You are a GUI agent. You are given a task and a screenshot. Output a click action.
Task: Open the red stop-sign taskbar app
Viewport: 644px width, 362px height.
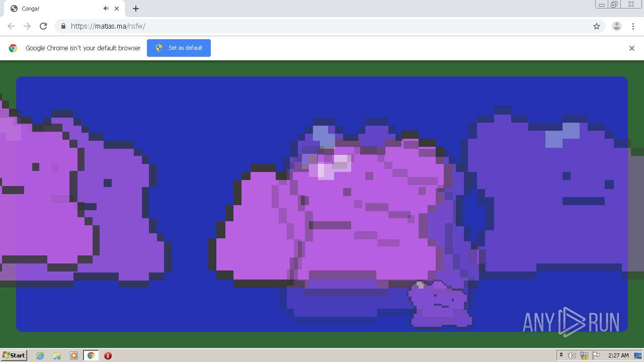pos(108,355)
